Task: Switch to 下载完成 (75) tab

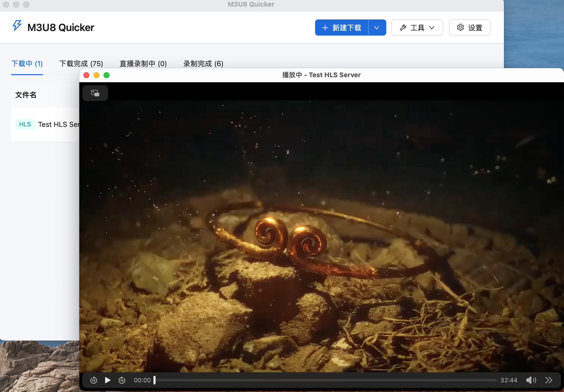Action: pyautogui.click(x=81, y=64)
